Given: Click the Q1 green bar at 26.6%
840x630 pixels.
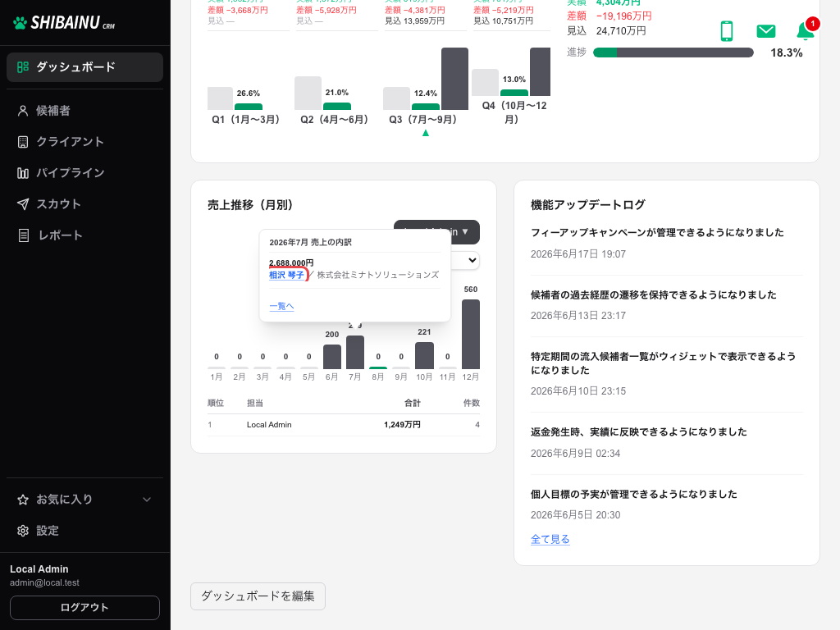Looking at the screenshot, I should 249,107.
